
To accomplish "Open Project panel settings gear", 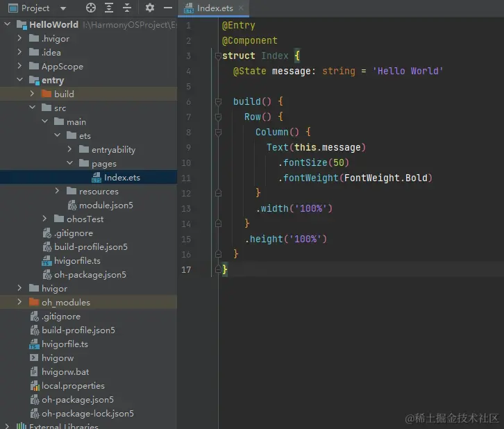I will click(150, 8).
